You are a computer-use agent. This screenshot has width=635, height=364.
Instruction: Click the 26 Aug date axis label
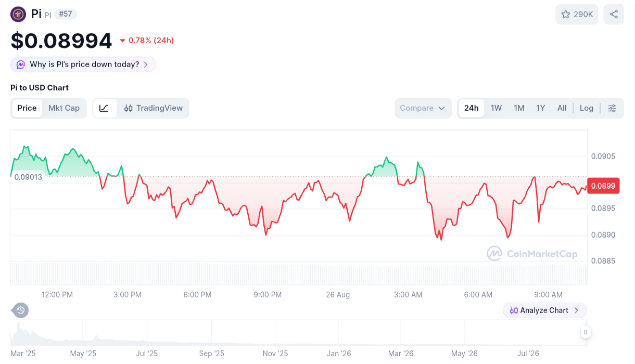click(338, 295)
